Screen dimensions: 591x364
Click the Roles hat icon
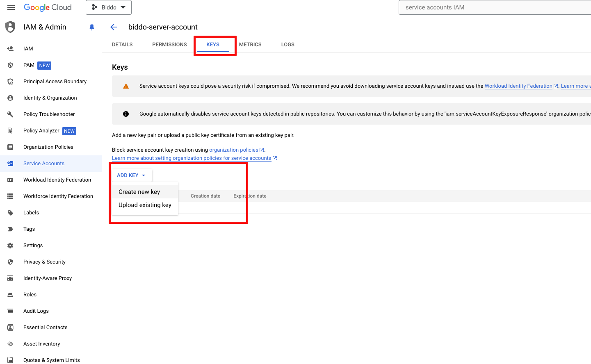pos(10,295)
